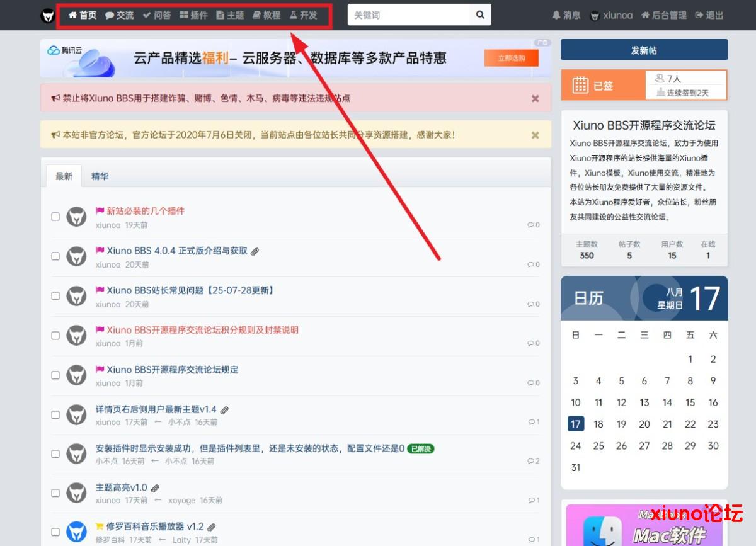The width and height of the screenshot is (756, 546).
Task: Click 主题数 350 statistic
Action: (x=587, y=250)
